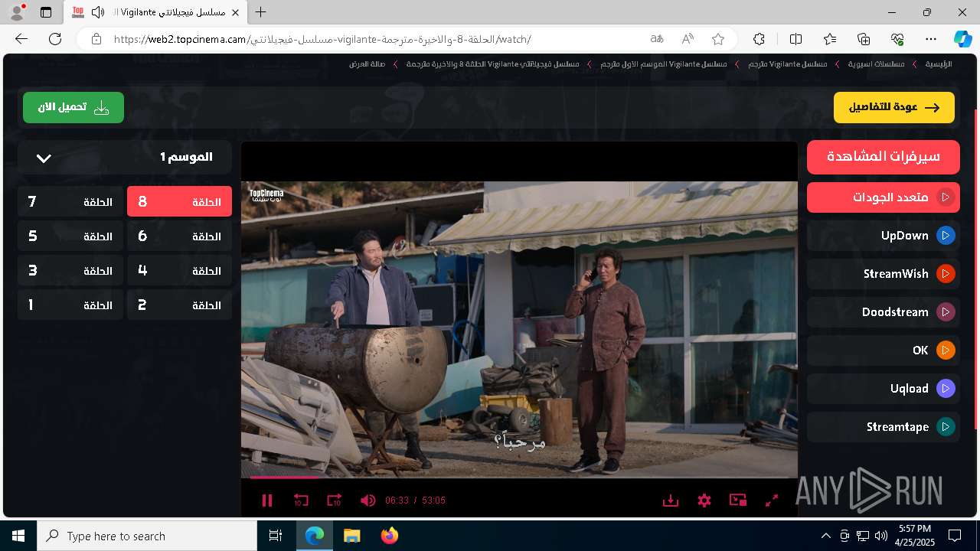Image resolution: width=980 pixels, height=551 pixels.
Task: Open Vigilante الموسم الاول breadcrumb
Action: click(664, 64)
